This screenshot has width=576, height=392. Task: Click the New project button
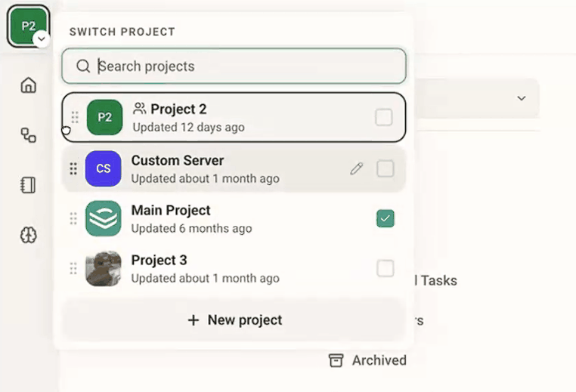point(234,320)
